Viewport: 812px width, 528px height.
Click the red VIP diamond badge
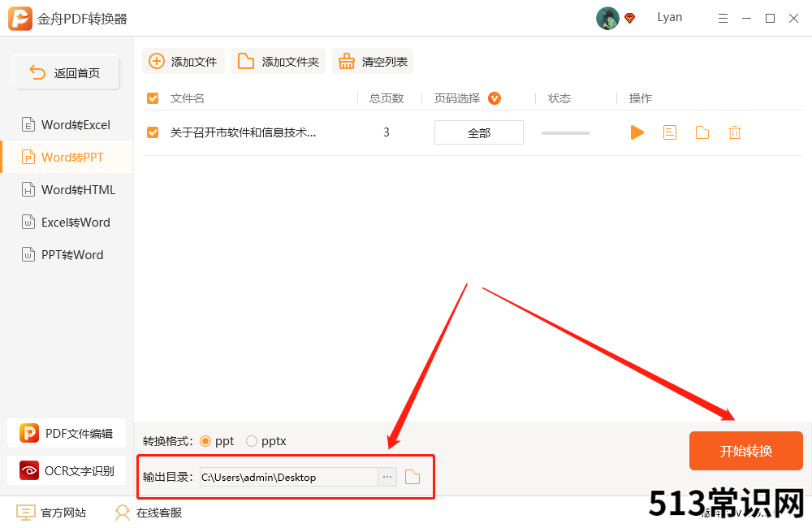pyautogui.click(x=630, y=19)
